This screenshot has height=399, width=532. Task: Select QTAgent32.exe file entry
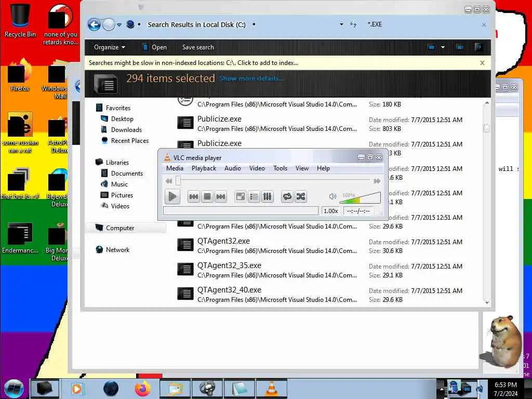[x=327, y=246]
